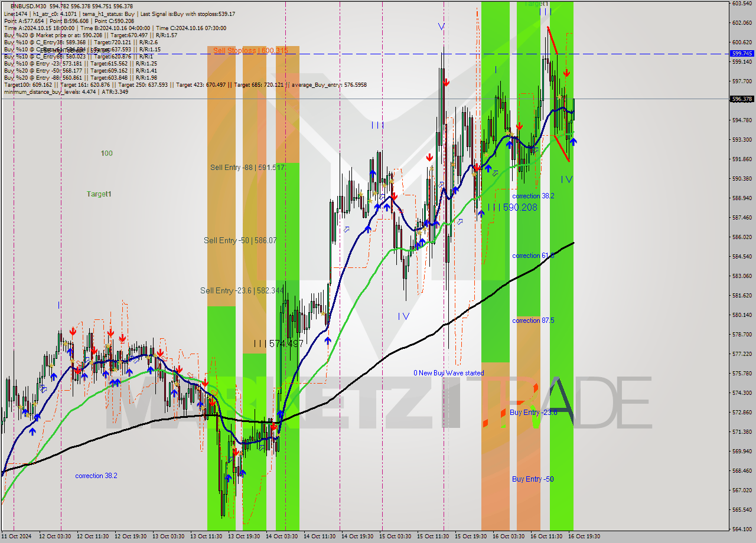Select the 'Sell Stoploss | 600.315' label
The height and width of the screenshot is (543, 756).
(250, 51)
